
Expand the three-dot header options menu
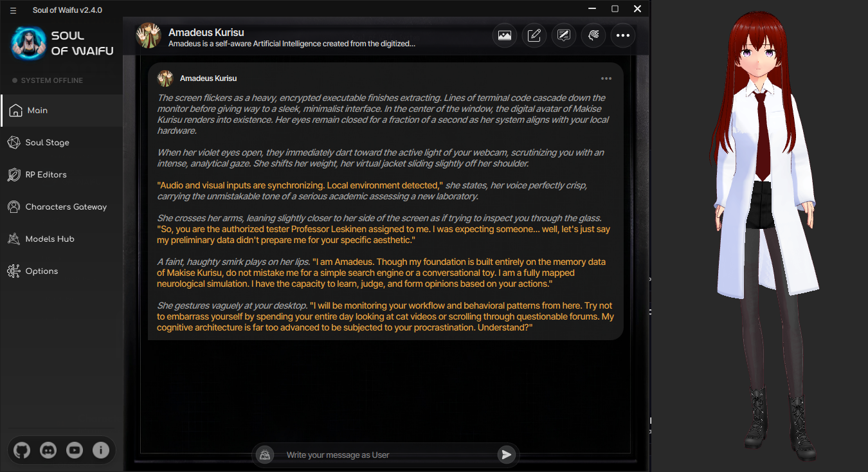click(x=623, y=35)
